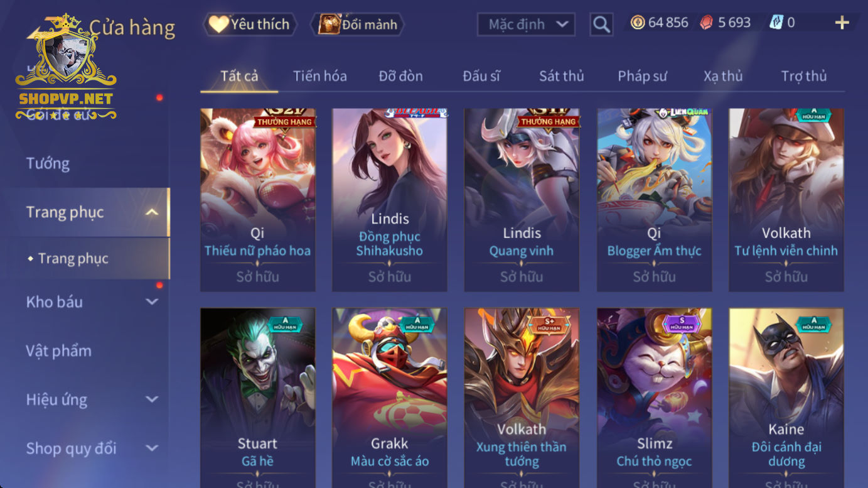Switch to the Sát thủ tab

(561, 76)
